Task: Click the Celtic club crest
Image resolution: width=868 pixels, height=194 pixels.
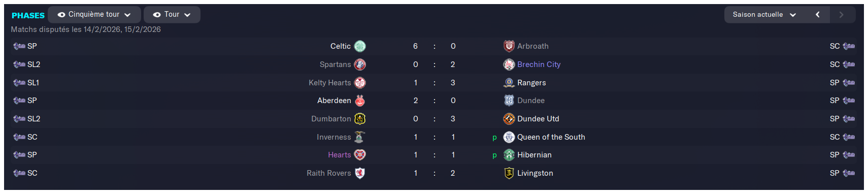Action: pyautogui.click(x=360, y=46)
